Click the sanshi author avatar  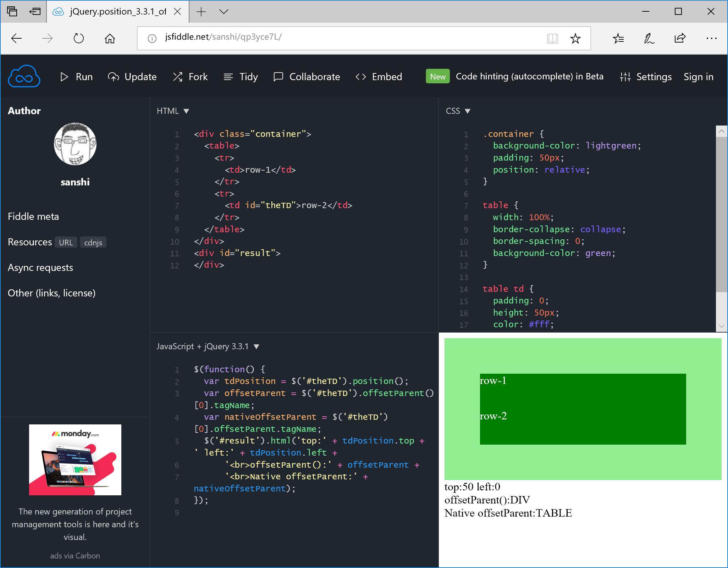pos(75,144)
